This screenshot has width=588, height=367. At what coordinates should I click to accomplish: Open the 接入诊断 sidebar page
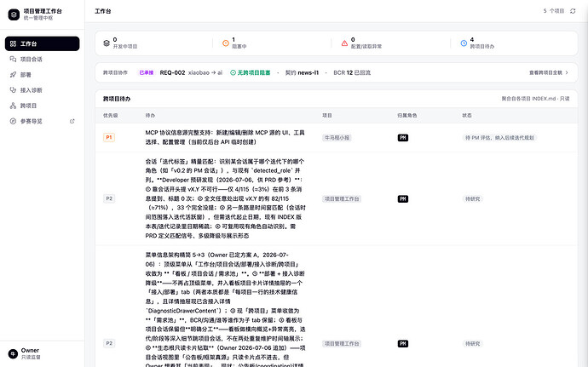(42, 90)
